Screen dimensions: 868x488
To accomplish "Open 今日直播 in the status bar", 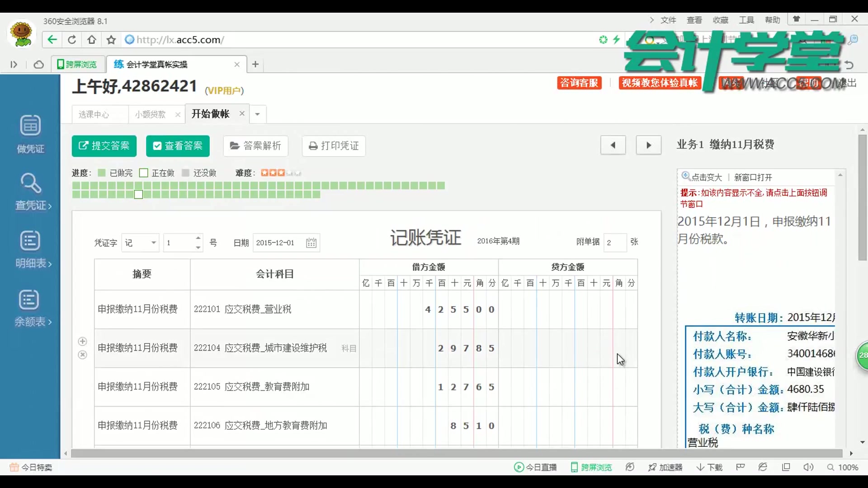I will click(535, 467).
